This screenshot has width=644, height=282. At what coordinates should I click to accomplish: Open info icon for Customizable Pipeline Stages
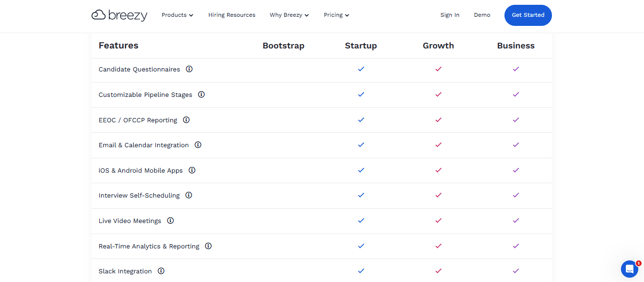tap(201, 94)
